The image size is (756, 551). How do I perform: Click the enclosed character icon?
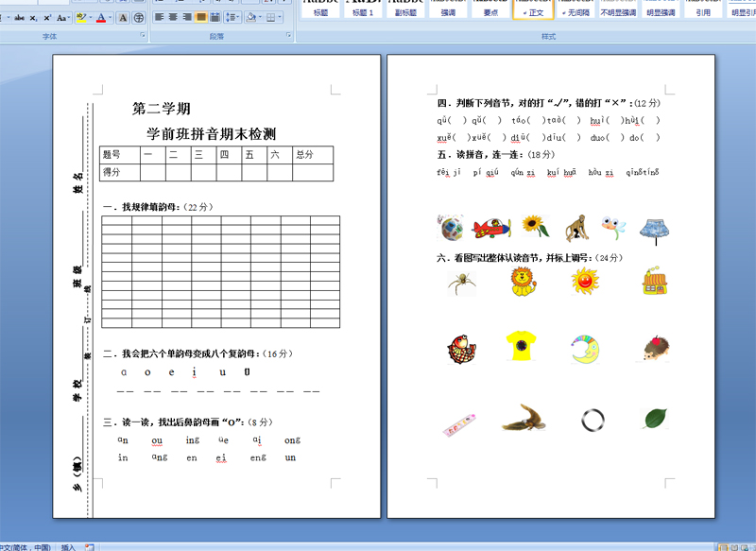[x=139, y=18]
